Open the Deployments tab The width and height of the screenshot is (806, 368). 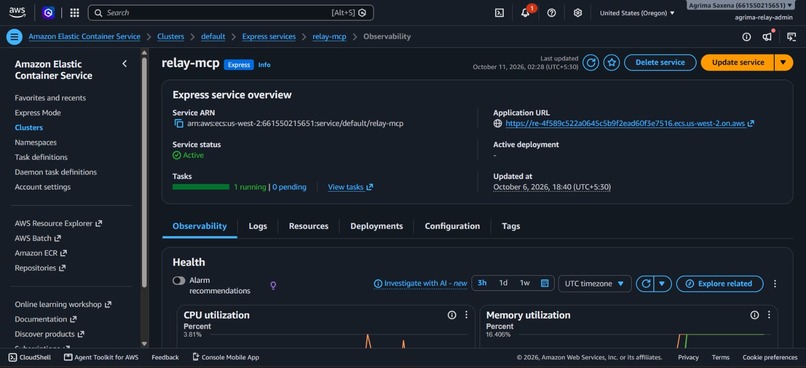[377, 226]
